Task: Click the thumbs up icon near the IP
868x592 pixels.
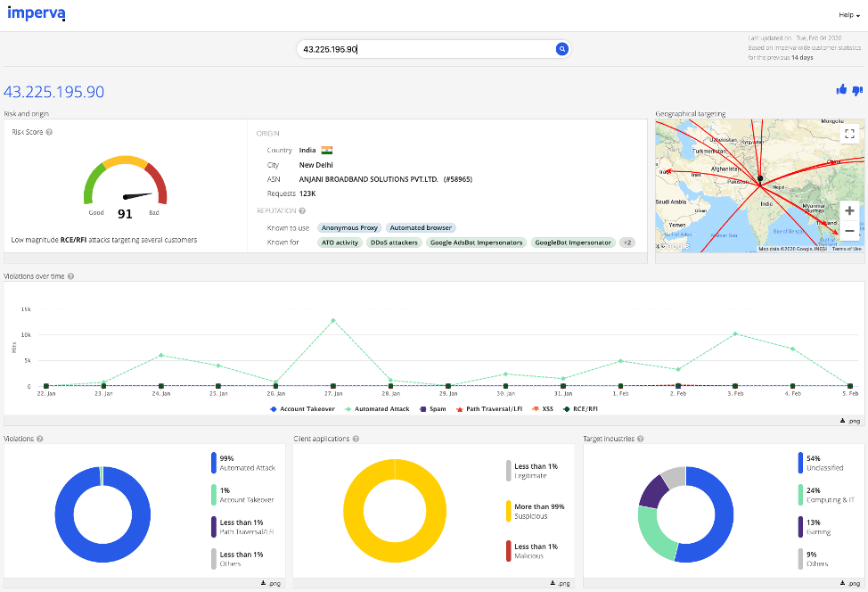Action: tap(841, 89)
